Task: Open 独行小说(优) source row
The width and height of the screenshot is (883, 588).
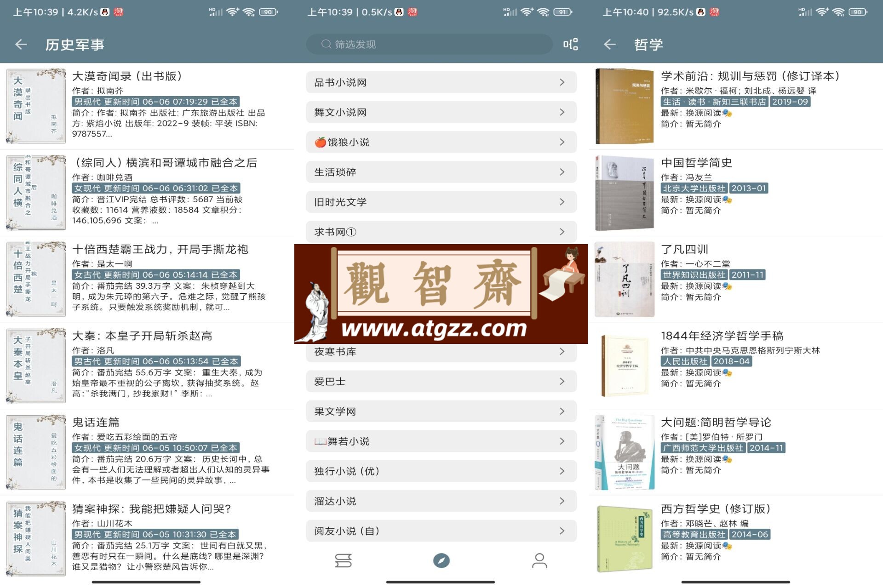Action: click(x=441, y=471)
